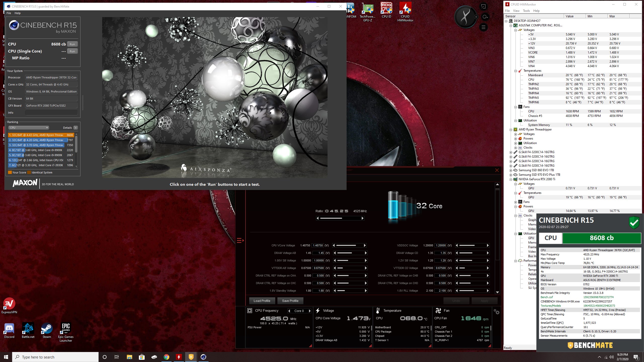644x362 pixels.
Task: Open HWMonitor File menu
Action: click(507, 11)
